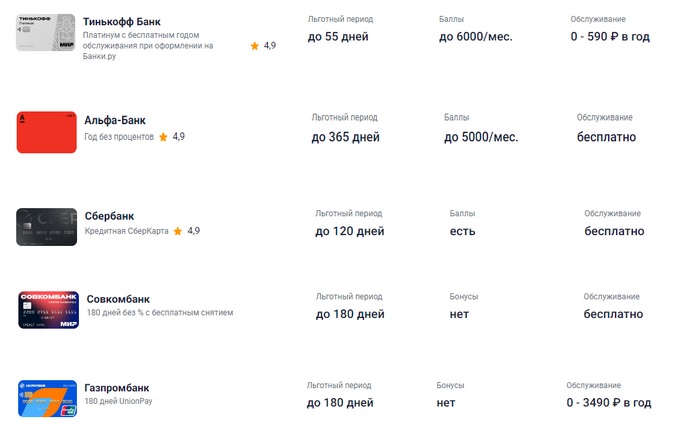
Task: Click the до 6000/мес. points value
Action: pos(475,37)
